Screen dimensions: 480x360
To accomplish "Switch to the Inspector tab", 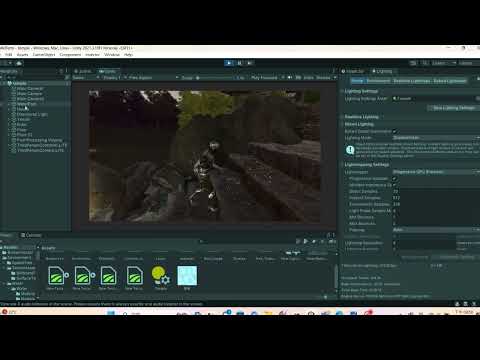I will pos(353,71).
